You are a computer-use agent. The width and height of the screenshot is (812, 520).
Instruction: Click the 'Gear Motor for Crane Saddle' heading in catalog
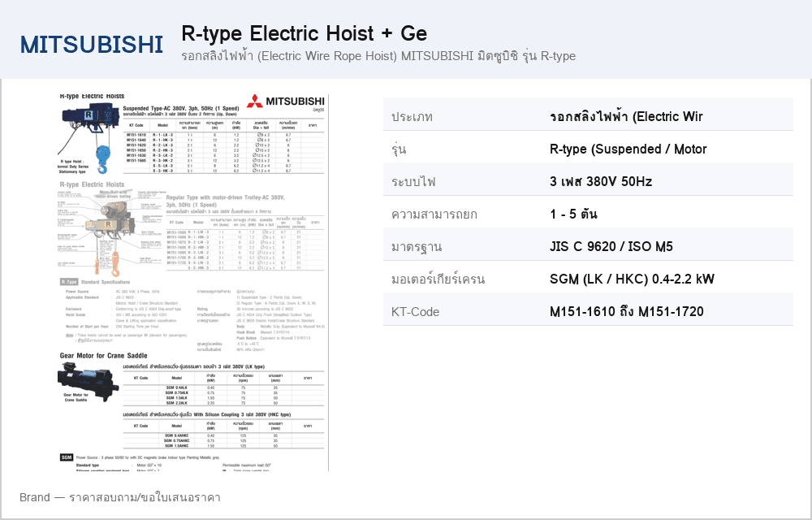(x=104, y=356)
